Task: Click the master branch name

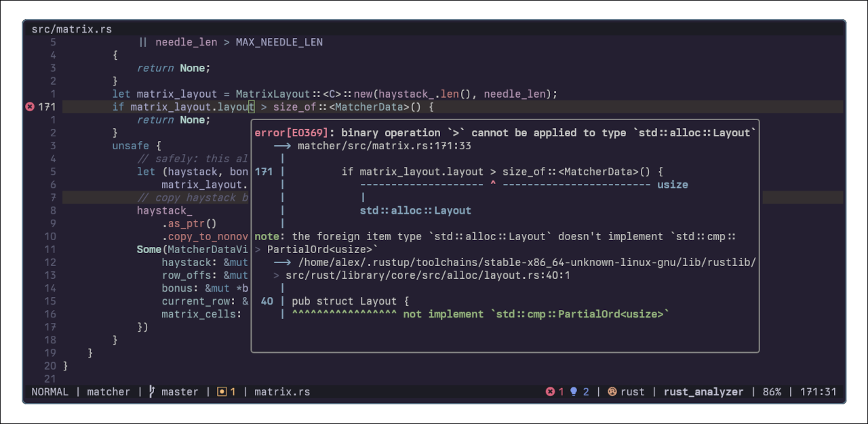Action: coord(180,391)
